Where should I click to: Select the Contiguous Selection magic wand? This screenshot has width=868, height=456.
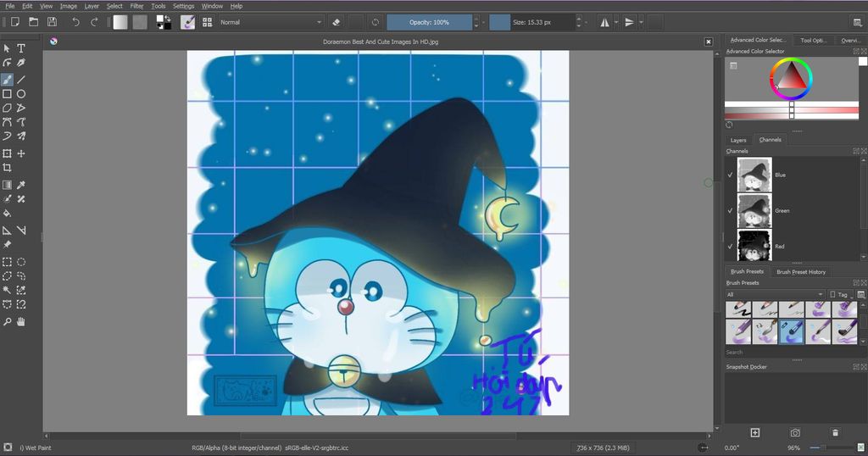7,290
